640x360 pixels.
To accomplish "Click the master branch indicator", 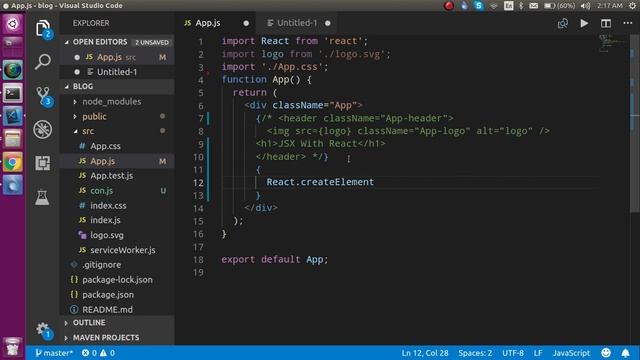I will pos(54,353).
